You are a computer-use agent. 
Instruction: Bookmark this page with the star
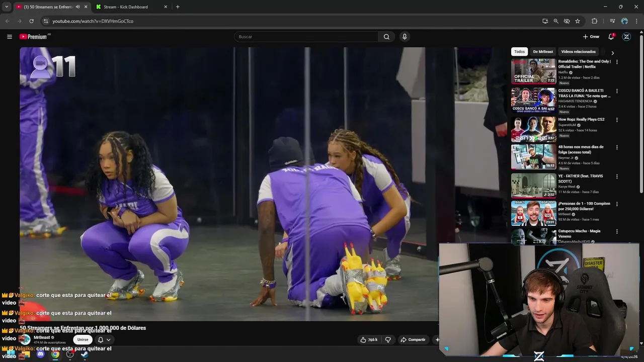coord(578,21)
